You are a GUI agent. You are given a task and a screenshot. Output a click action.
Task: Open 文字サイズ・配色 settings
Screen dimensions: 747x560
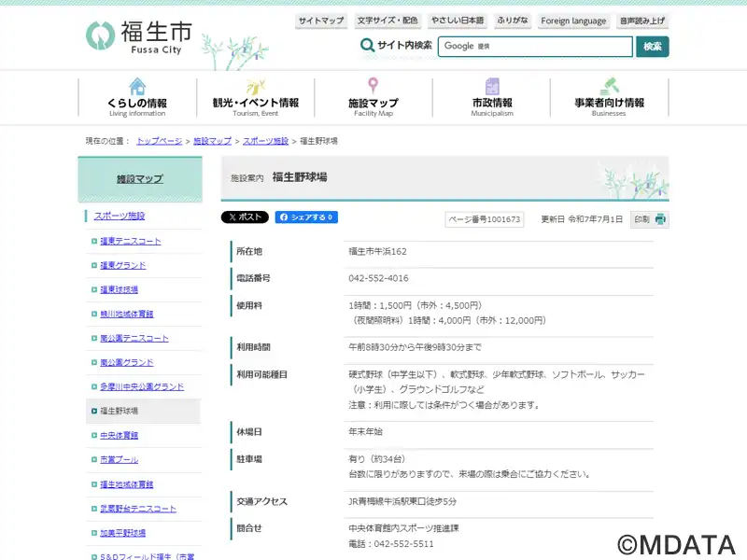point(388,21)
